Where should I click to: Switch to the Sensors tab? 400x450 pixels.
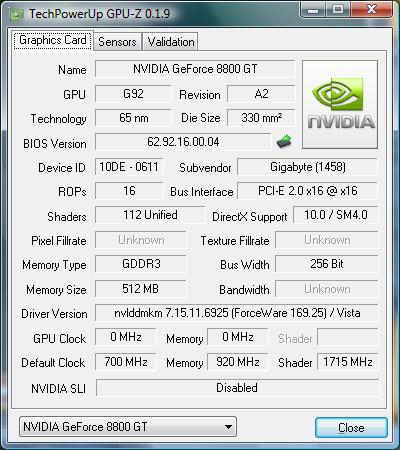(x=117, y=42)
